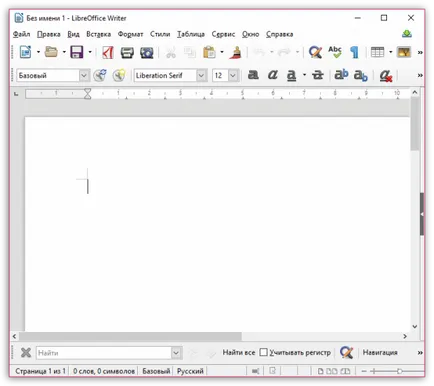
Task: Show more formatting toolbar items via chevron
Action: pyautogui.click(x=420, y=76)
